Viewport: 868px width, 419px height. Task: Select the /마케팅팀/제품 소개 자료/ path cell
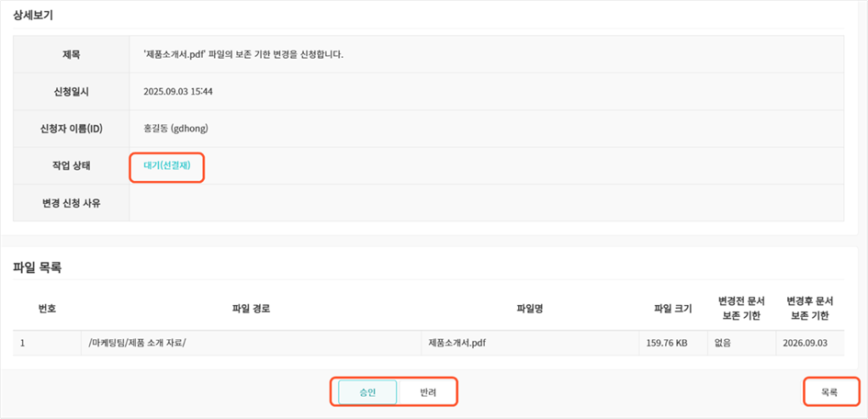[138, 343]
